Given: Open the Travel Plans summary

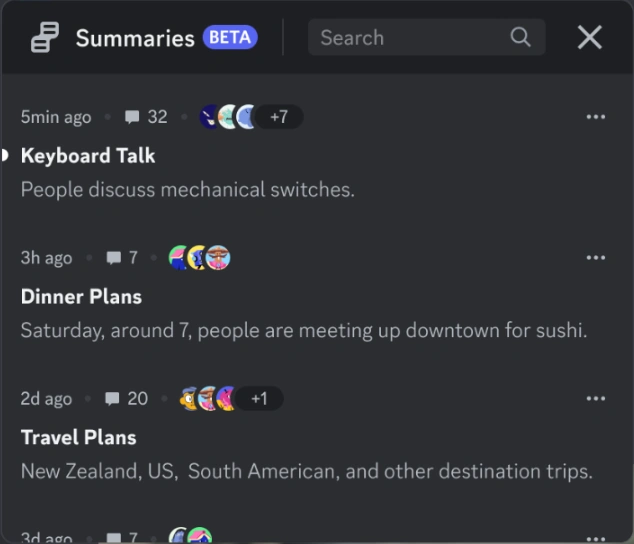Looking at the screenshot, I should pyautogui.click(x=78, y=438).
